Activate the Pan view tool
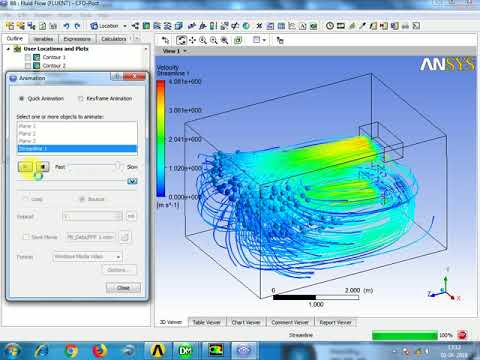 pyautogui.click(x=192, y=40)
